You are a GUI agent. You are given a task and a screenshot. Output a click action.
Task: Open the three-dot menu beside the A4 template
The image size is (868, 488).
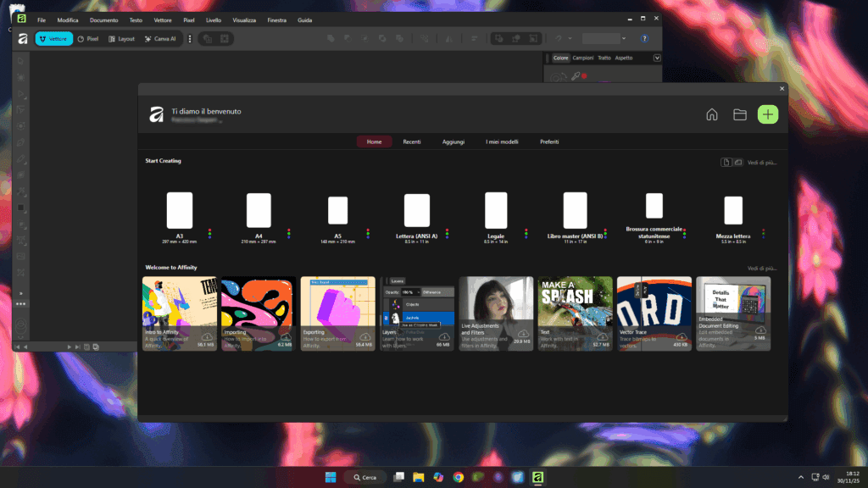coord(289,235)
